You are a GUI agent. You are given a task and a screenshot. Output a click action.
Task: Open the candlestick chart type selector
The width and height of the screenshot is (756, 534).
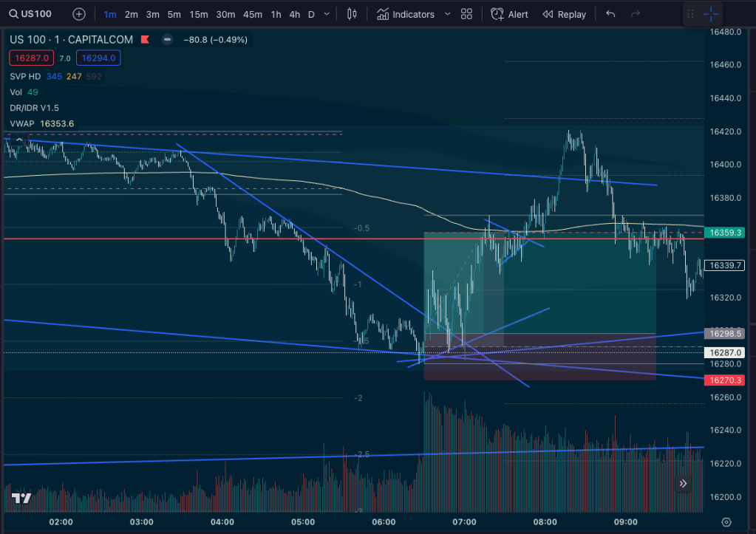pos(352,14)
